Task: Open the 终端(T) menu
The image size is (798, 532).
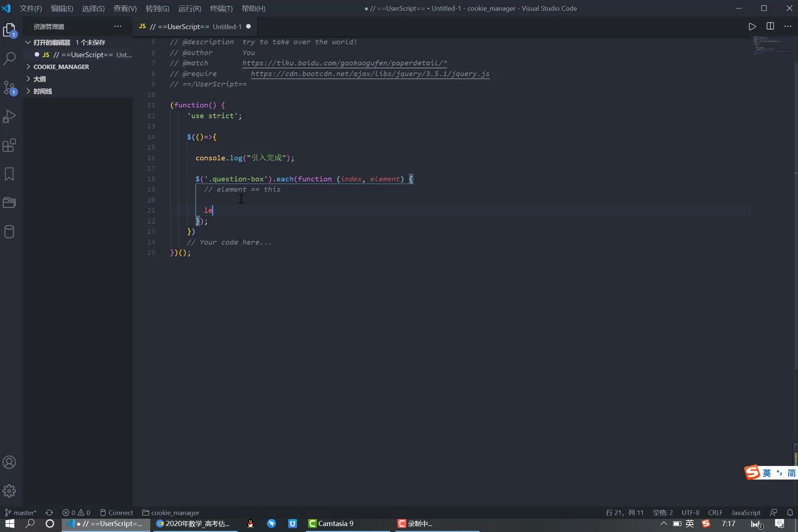Action: coord(221,8)
